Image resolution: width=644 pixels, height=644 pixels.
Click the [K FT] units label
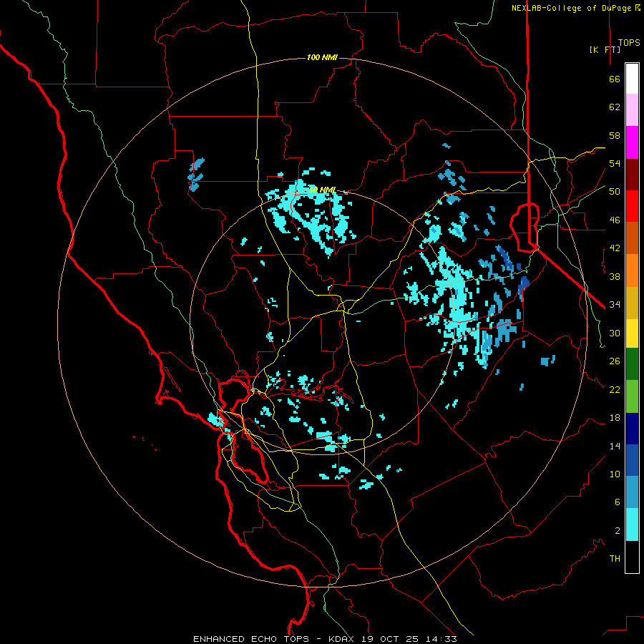(605, 49)
